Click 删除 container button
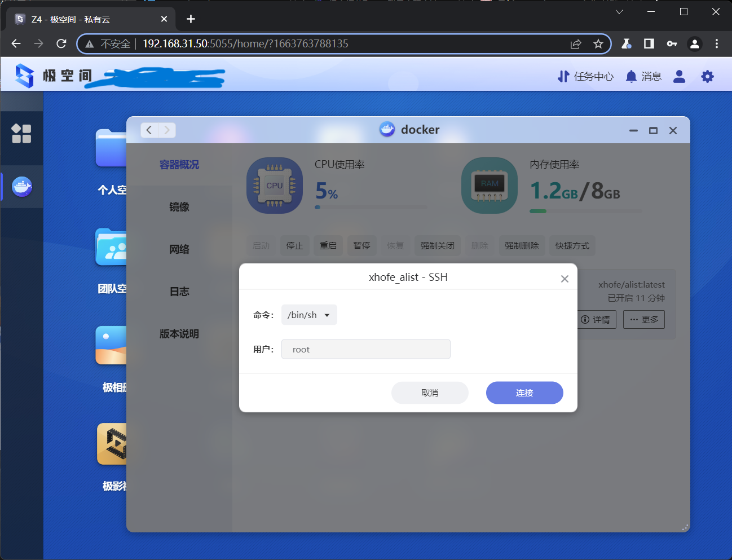Image resolution: width=732 pixels, height=560 pixels. [x=479, y=245]
